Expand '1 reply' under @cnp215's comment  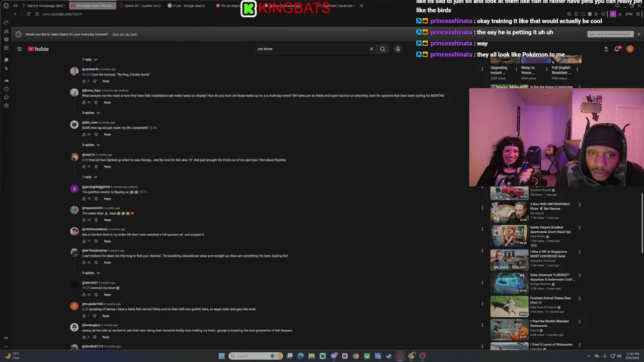[90, 177]
